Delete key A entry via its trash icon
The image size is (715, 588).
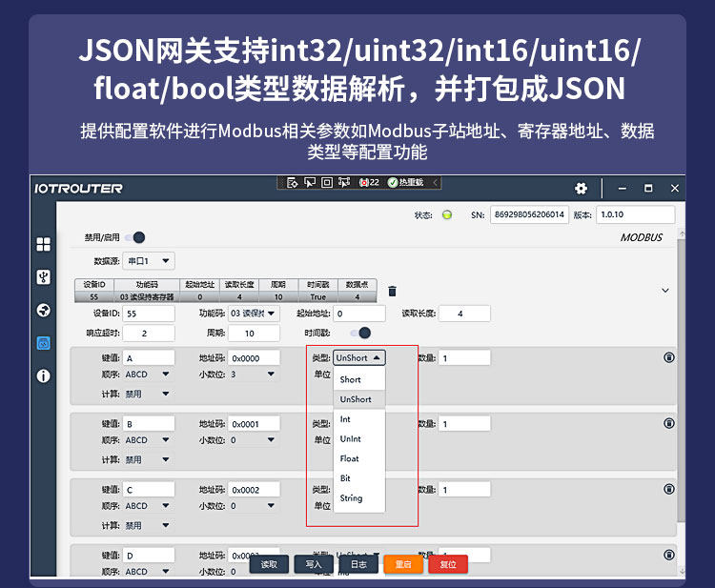(x=669, y=357)
